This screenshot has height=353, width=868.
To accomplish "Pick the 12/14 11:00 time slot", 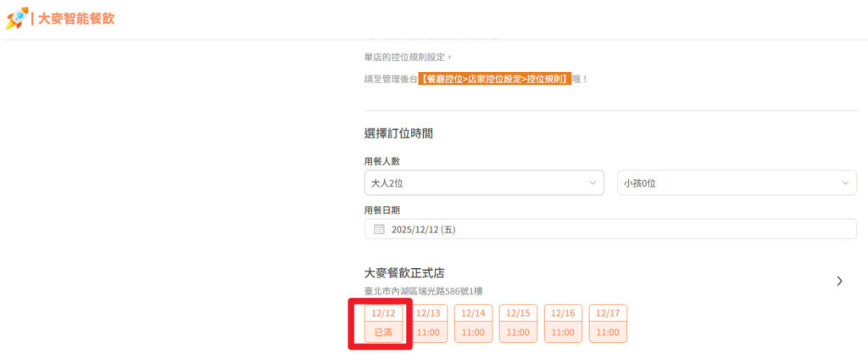I will [473, 323].
